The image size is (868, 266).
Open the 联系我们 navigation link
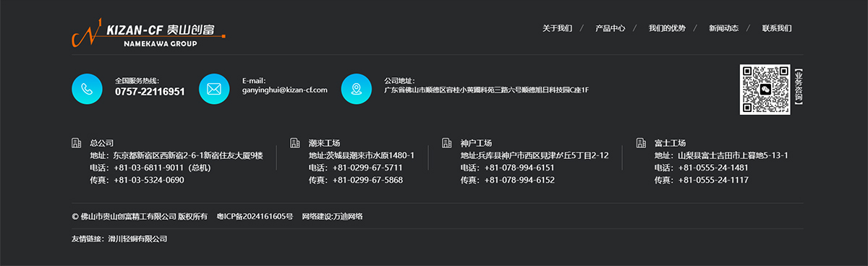coord(777,28)
